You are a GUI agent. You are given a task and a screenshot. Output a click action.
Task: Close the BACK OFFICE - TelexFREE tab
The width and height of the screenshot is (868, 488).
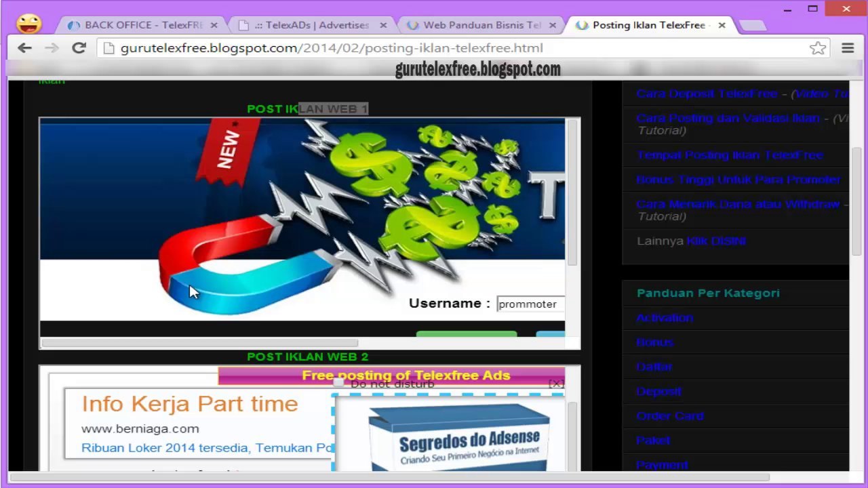[x=214, y=25]
